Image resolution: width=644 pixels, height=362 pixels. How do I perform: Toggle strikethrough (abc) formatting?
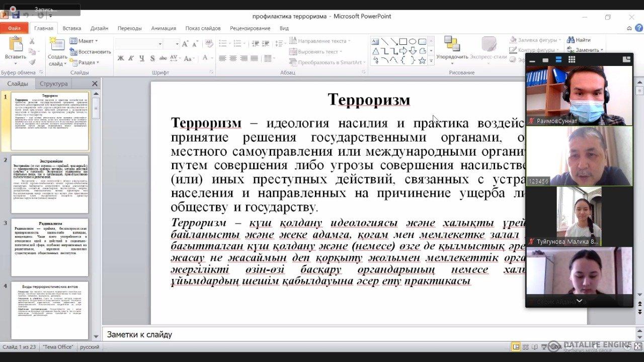coord(162,58)
